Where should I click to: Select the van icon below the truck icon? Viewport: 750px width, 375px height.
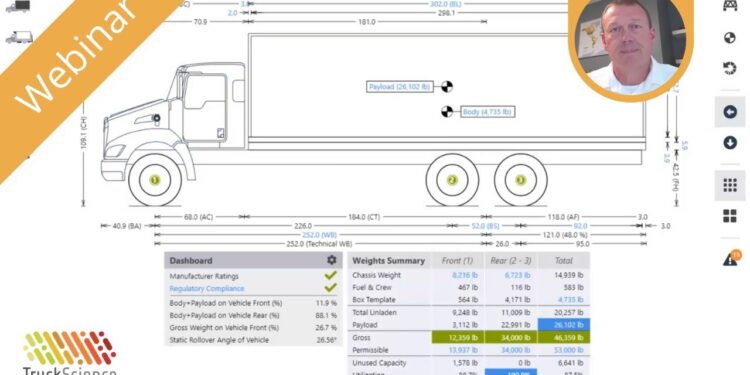[x=19, y=37]
